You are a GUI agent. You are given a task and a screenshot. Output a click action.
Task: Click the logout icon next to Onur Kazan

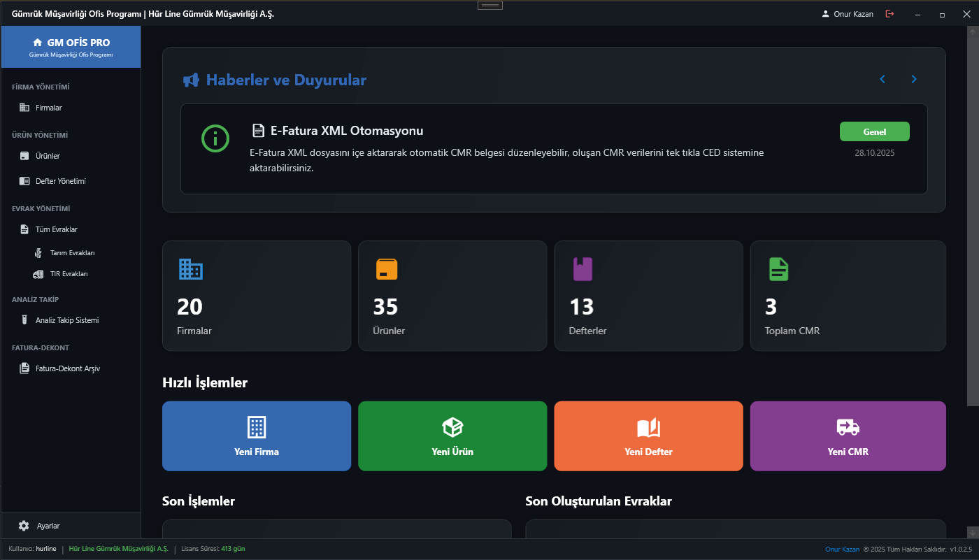point(889,14)
